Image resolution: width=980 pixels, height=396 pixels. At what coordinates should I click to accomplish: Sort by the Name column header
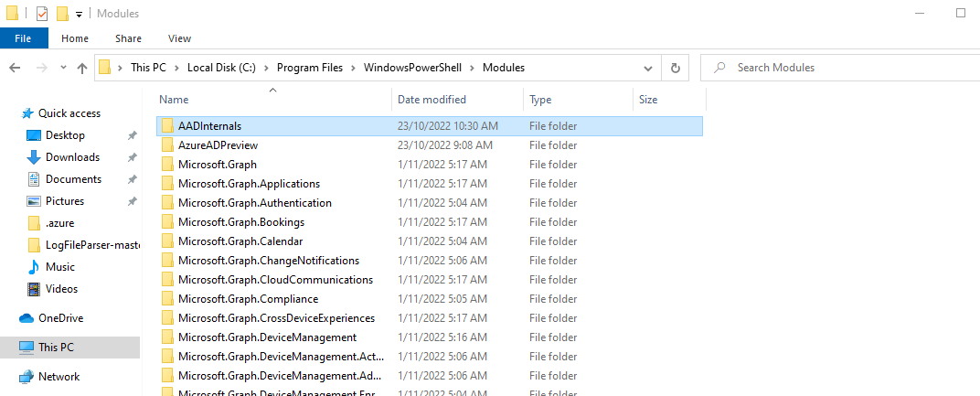(x=272, y=100)
